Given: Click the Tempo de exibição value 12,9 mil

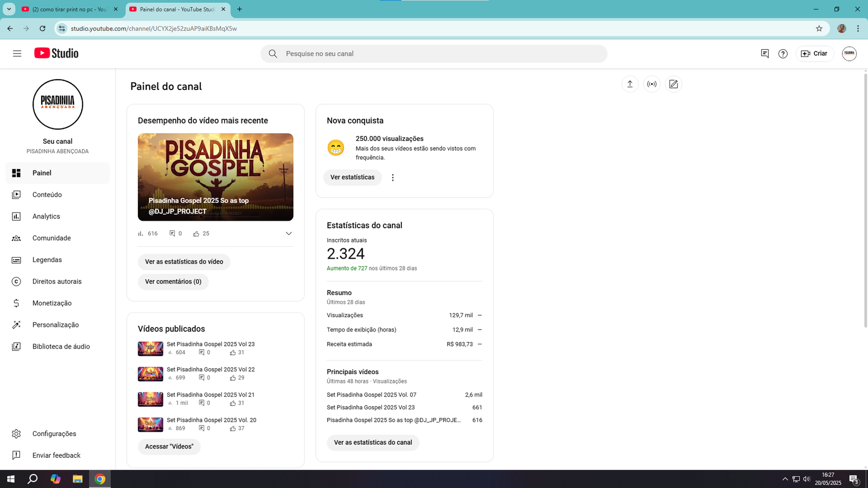Looking at the screenshot, I should tap(463, 330).
